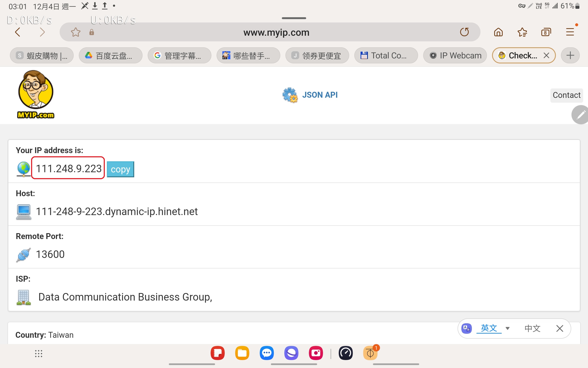Copy the IP address using the copy button

tap(120, 169)
